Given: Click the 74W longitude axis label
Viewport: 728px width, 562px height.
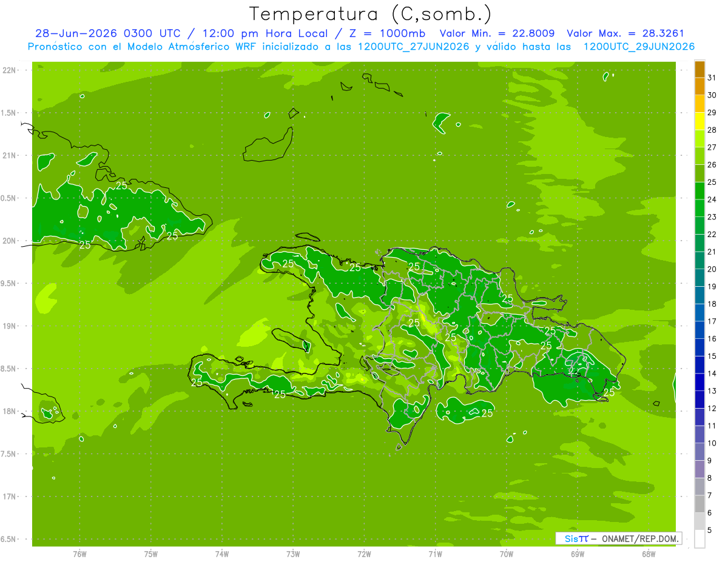Looking at the screenshot, I should click(222, 554).
